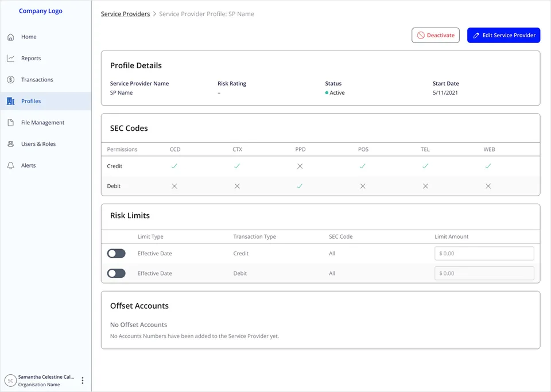Click the TEL column header

coord(425,149)
